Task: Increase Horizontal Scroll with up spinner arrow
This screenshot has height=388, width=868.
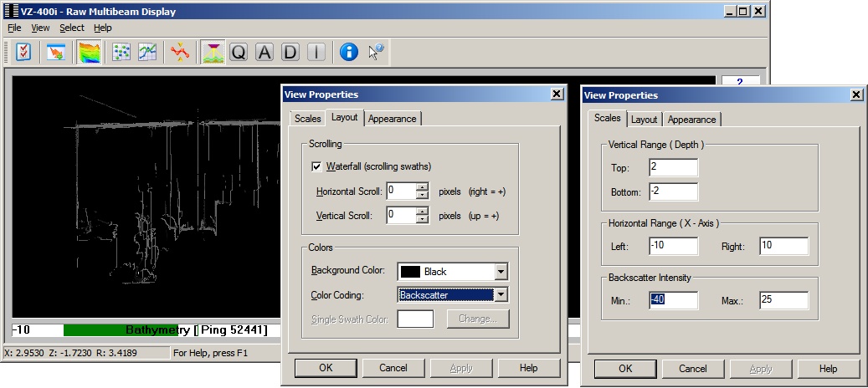Action: point(422,187)
